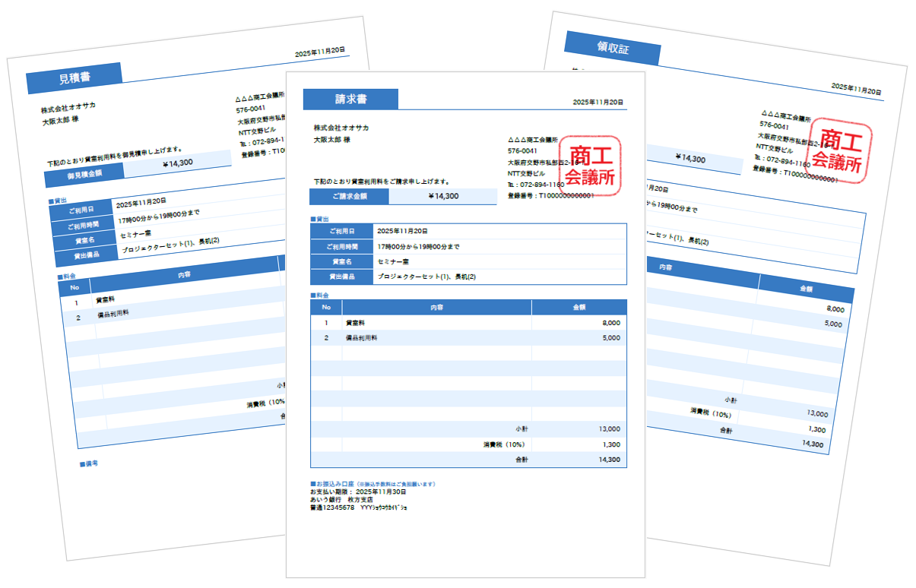
Task: Select the 備品利用料 item in the 請求書 table
Action: click(x=362, y=338)
